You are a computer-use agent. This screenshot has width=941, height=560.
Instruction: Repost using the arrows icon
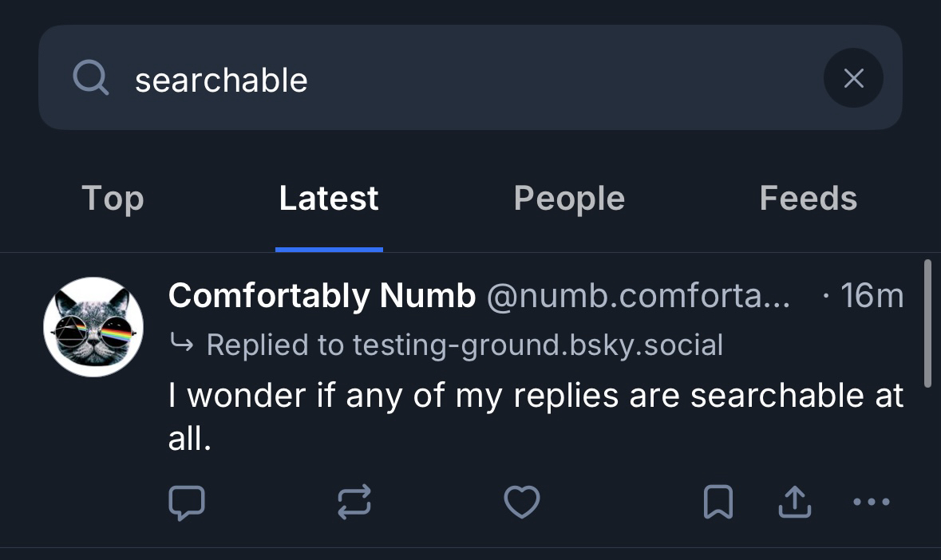354,503
